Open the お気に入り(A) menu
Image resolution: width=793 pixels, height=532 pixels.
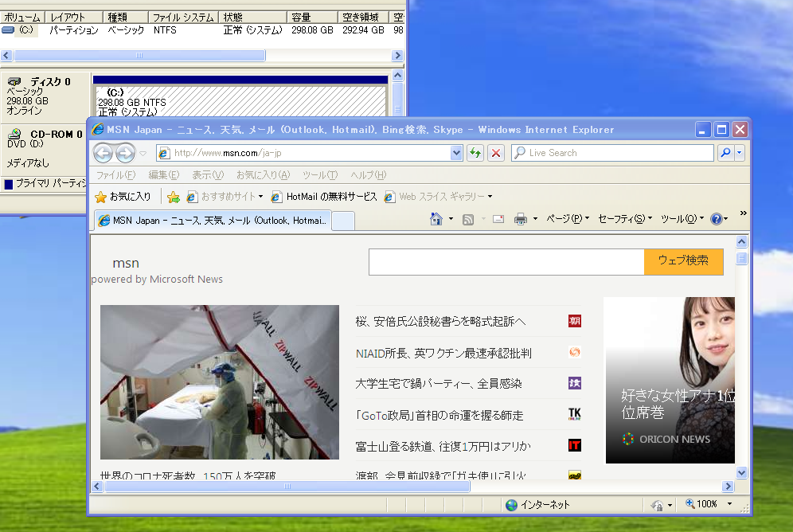[263, 175]
